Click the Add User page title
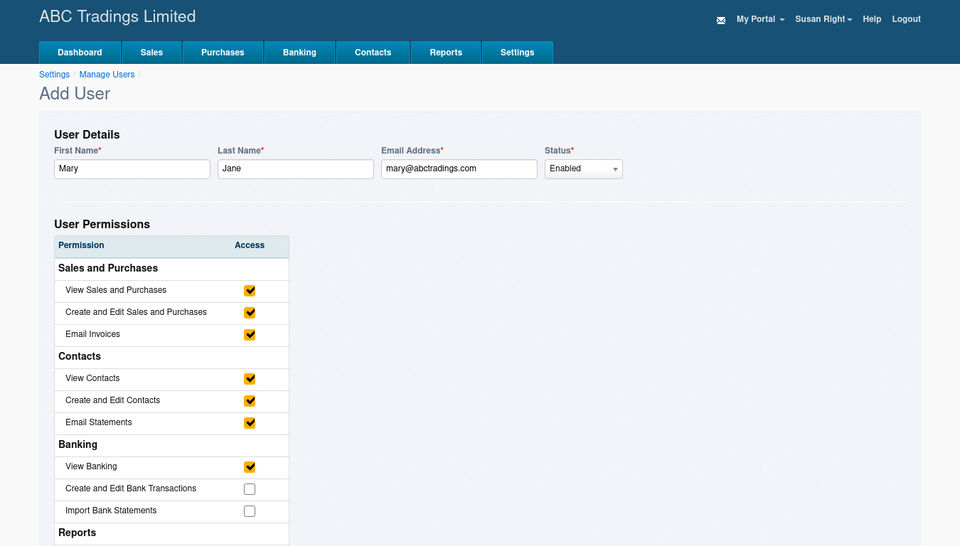 click(x=75, y=94)
